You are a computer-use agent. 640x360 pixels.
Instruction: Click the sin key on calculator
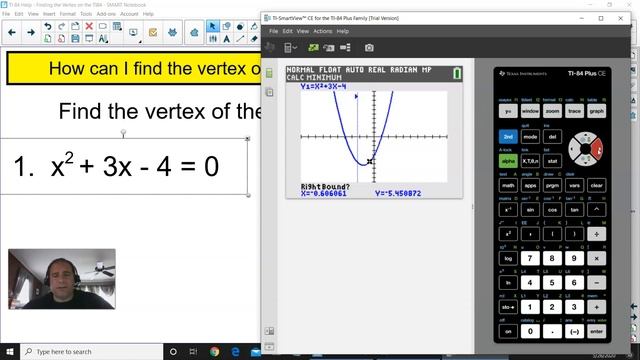point(530,209)
